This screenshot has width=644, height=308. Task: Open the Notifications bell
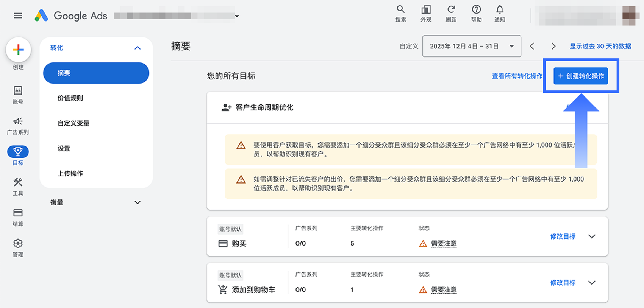[x=500, y=10]
